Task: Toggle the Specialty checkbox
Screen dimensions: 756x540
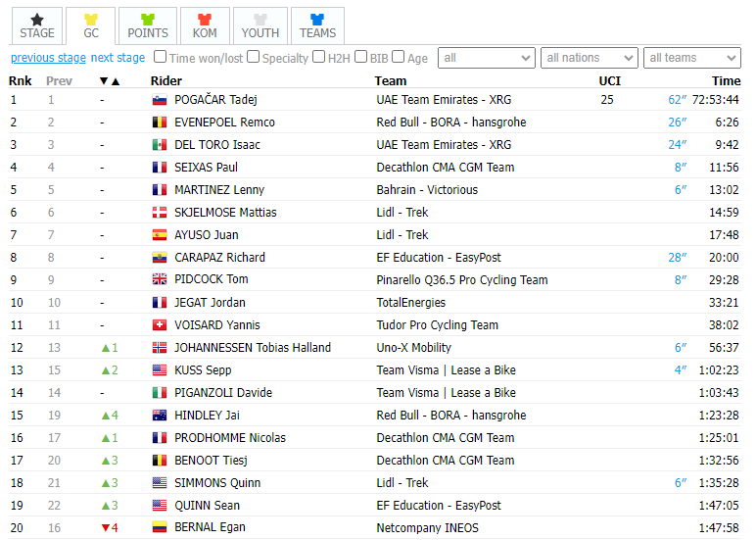Action: coord(253,57)
